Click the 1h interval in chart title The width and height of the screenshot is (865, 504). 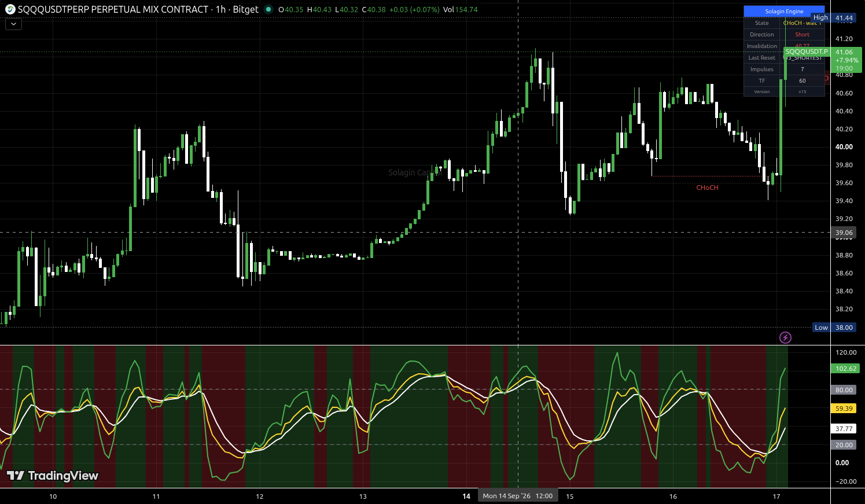point(221,9)
